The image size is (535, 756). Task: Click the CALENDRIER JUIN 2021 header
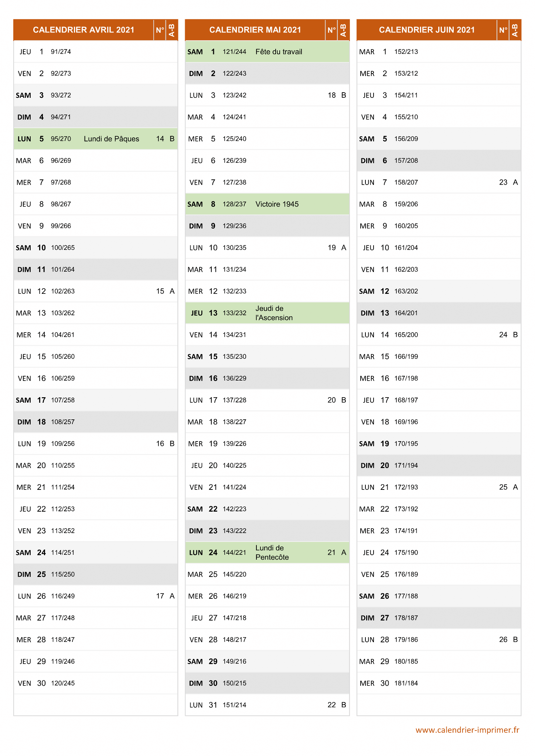(x=427, y=30)
